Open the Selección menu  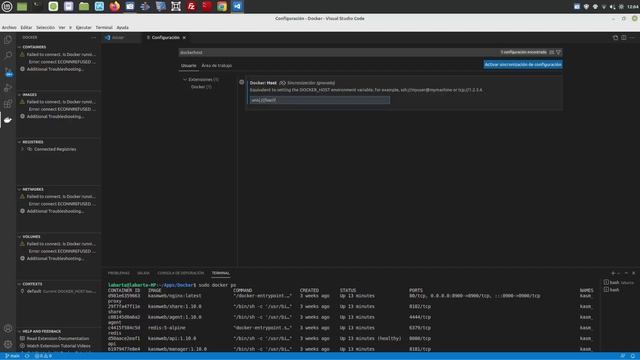[x=45, y=27]
